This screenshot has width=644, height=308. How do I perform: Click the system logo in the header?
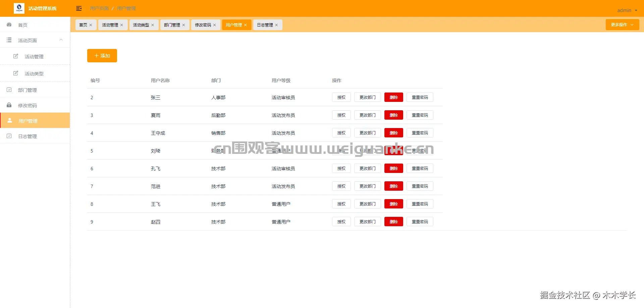(19, 8)
